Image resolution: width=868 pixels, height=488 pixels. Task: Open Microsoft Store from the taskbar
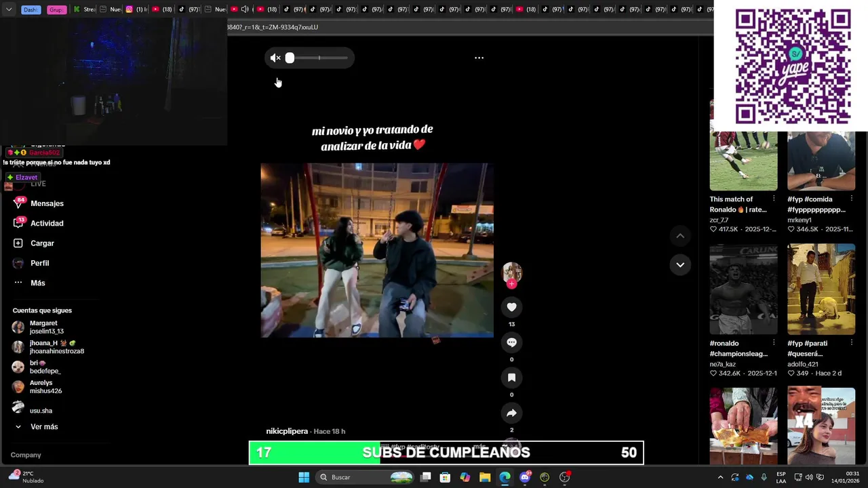[x=446, y=477]
